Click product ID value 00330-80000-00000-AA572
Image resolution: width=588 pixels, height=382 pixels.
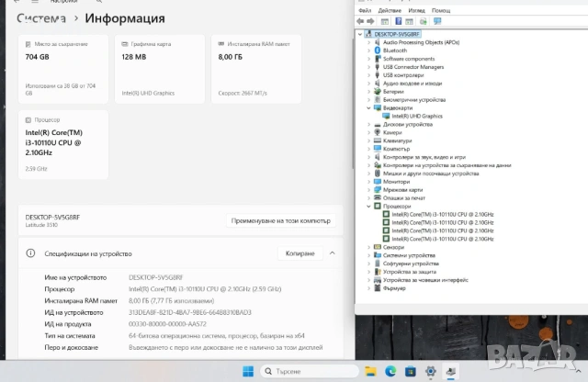click(x=167, y=324)
